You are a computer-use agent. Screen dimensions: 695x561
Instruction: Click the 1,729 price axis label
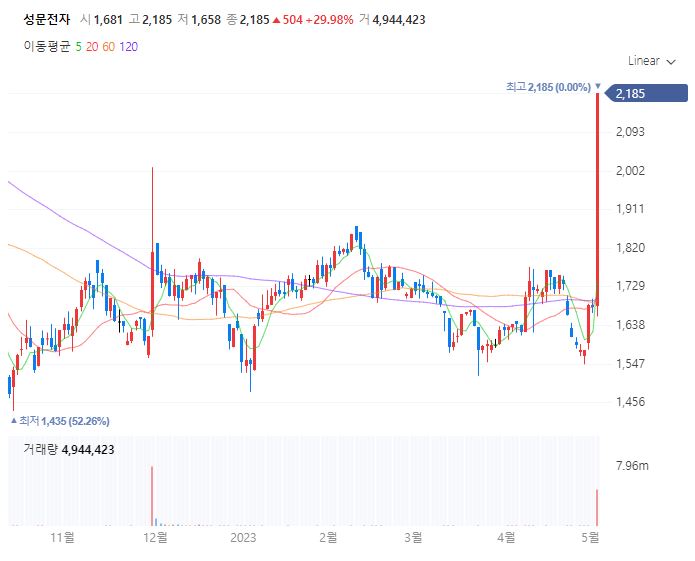(x=630, y=286)
